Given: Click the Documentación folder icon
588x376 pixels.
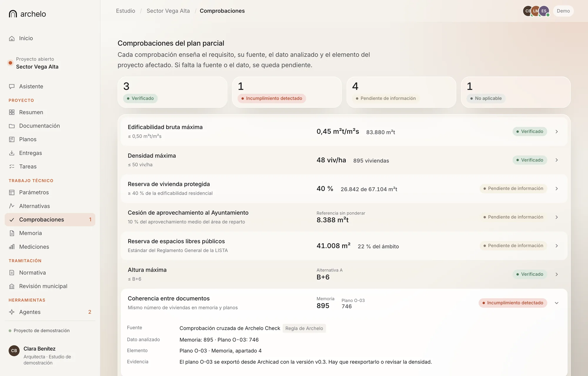Looking at the screenshot, I should 12,126.
